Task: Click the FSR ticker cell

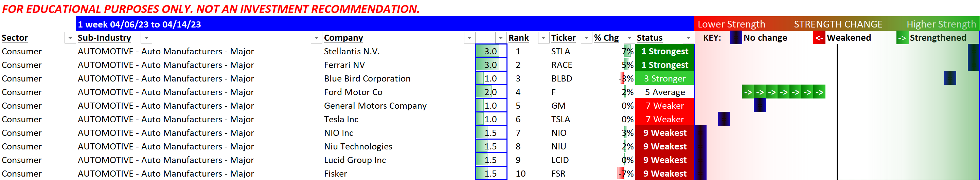Action: [558, 174]
